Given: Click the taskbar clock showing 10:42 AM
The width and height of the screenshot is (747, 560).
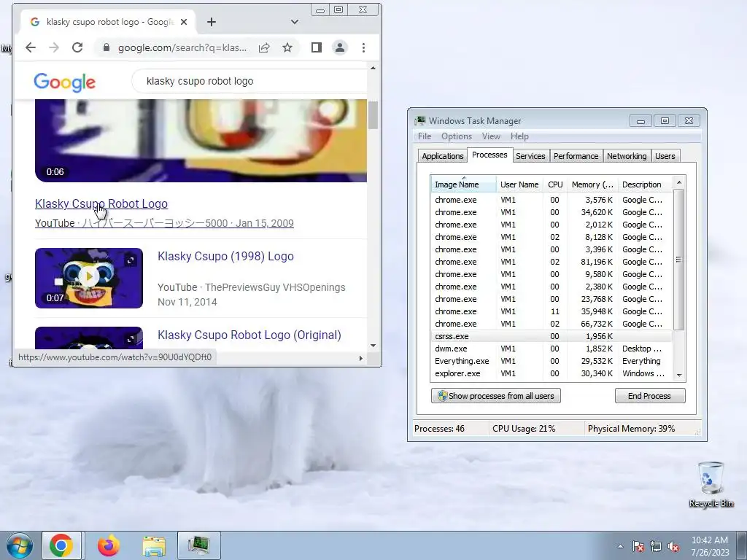Looking at the screenshot, I should tap(710, 546).
